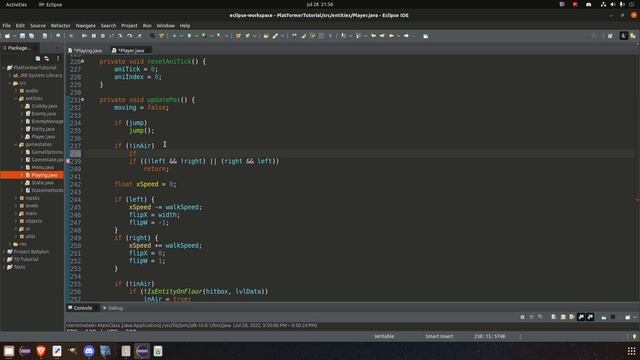Open the Activities overview

[x=16, y=4]
